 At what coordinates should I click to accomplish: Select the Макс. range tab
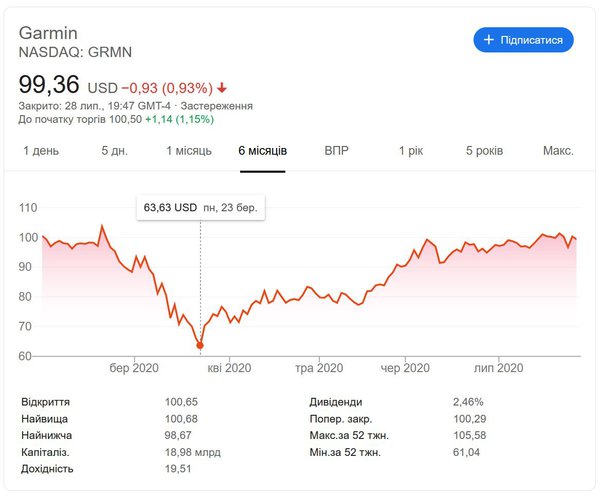tap(558, 151)
